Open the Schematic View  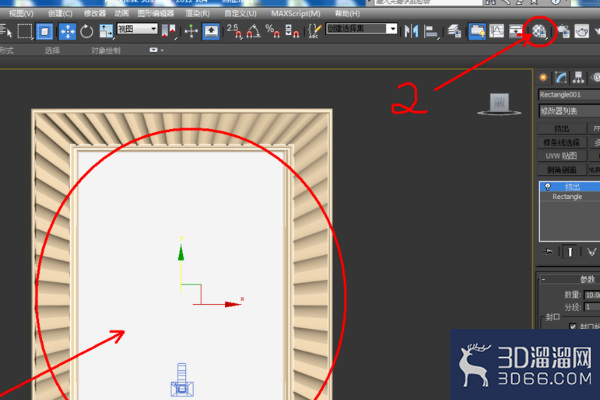pos(515,31)
